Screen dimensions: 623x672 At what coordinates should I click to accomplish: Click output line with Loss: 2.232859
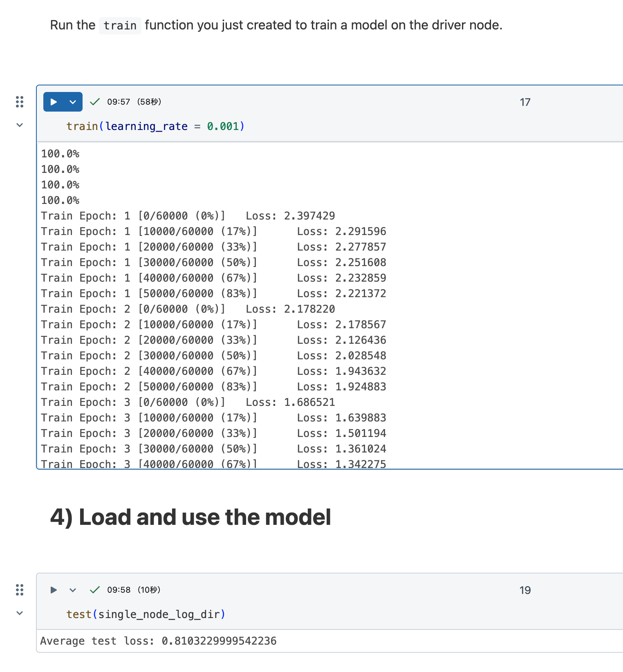213,278
